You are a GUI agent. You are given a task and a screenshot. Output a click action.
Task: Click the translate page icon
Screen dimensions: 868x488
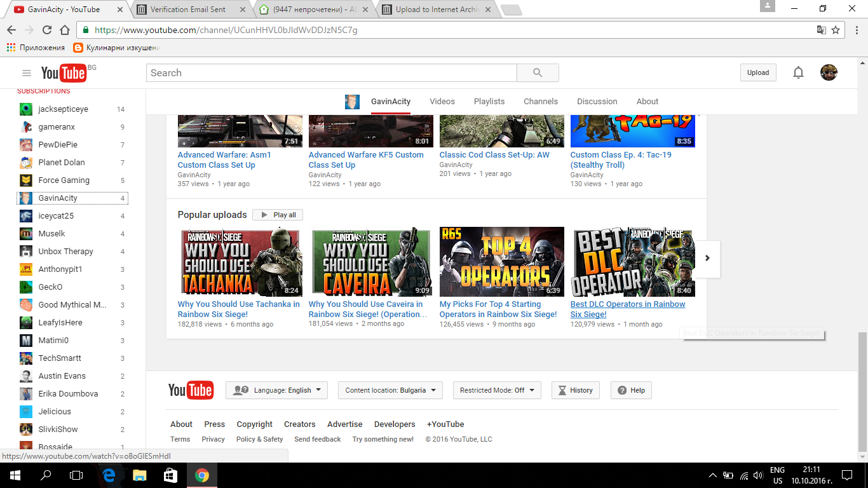822,30
